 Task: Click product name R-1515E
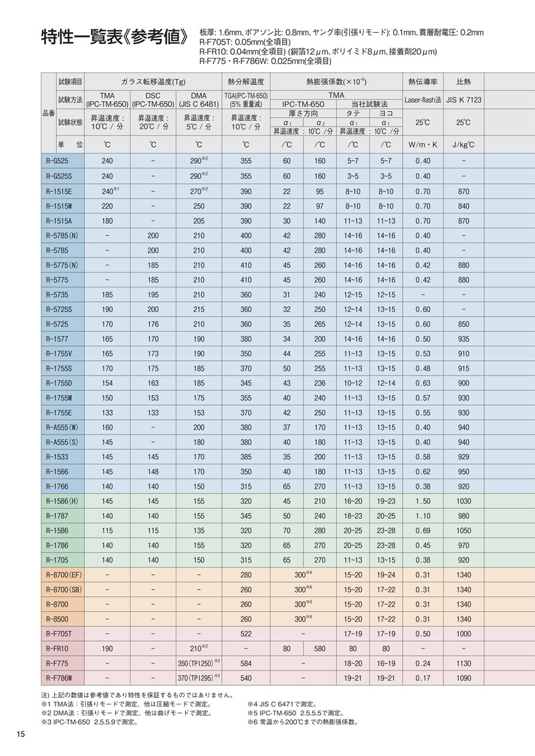(x=59, y=191)
